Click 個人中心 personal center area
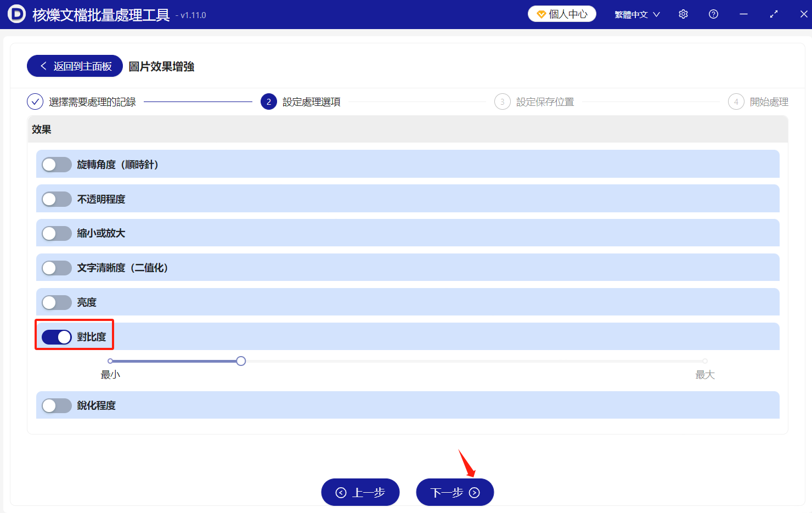812x513 pixels. (x=562, y=14)
